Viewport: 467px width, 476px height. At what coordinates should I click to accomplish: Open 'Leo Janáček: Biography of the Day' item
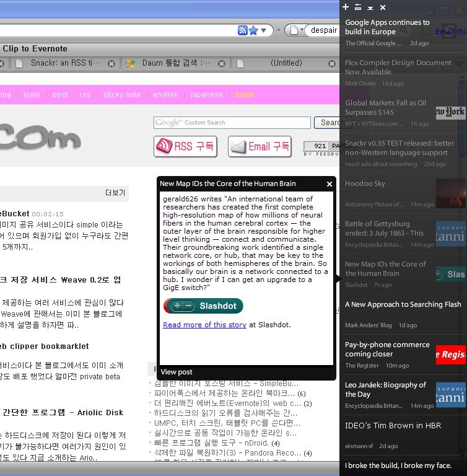(385, 390)
